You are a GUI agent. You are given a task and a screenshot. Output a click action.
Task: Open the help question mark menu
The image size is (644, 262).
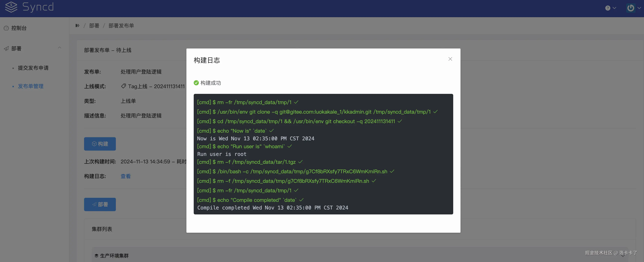(x=608, y=8)
